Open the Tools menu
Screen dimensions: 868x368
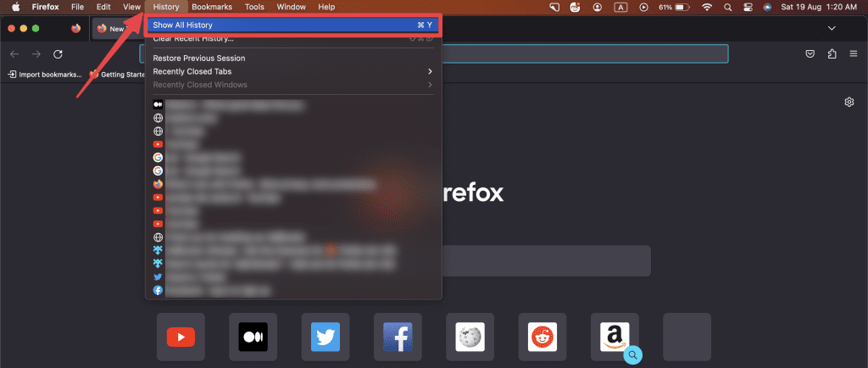coord(254,7)
